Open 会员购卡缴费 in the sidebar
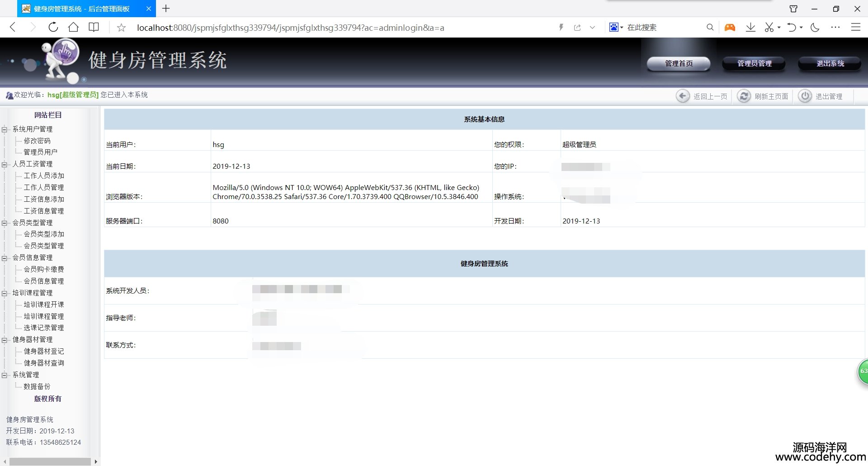The height and width of the screenshot is (466, 868). [x=44, y=269]
